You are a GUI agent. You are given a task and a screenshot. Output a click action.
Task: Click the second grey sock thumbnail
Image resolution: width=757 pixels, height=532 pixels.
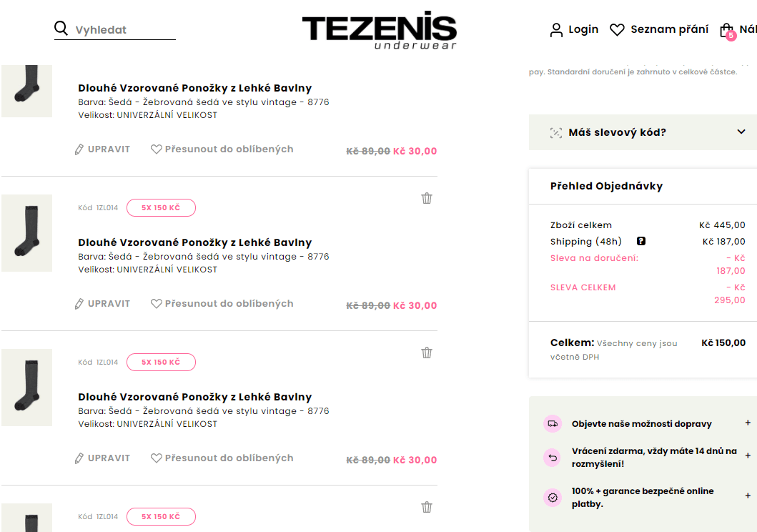(26, 233)
